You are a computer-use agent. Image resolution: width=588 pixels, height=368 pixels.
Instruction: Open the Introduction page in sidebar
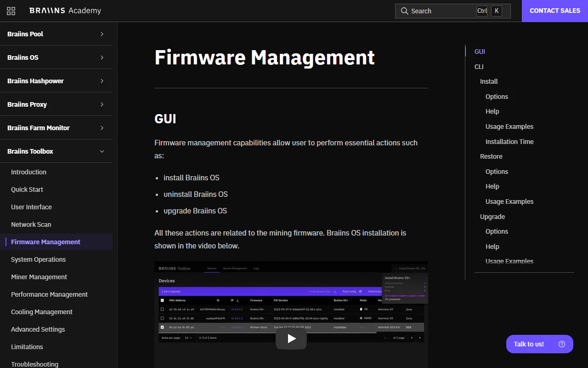29,172
